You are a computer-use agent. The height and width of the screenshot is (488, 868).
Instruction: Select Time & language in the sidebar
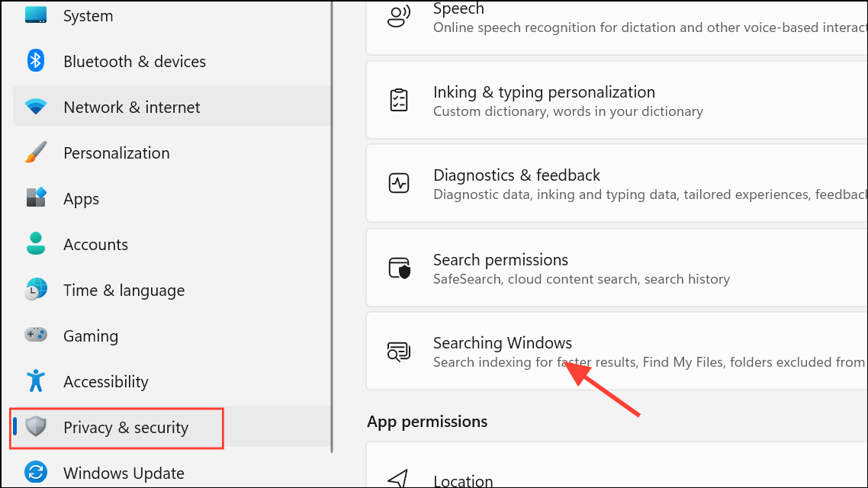point(124,290)
